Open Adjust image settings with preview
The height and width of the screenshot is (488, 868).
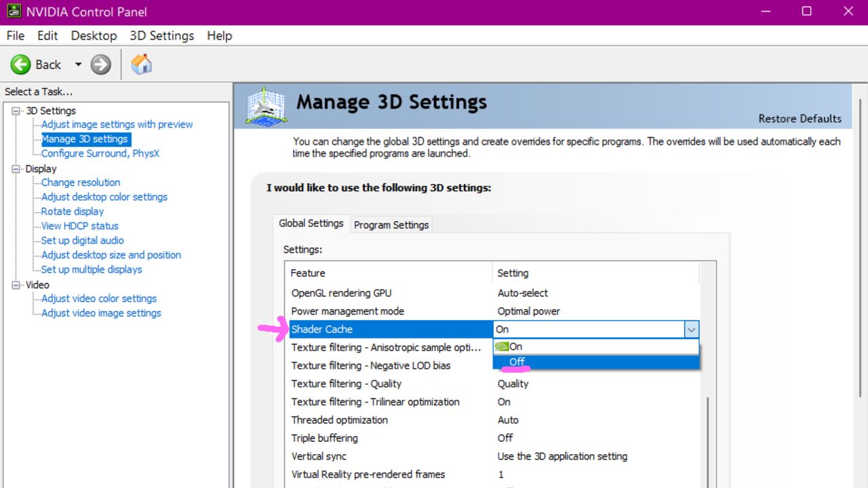coord(117,125)
